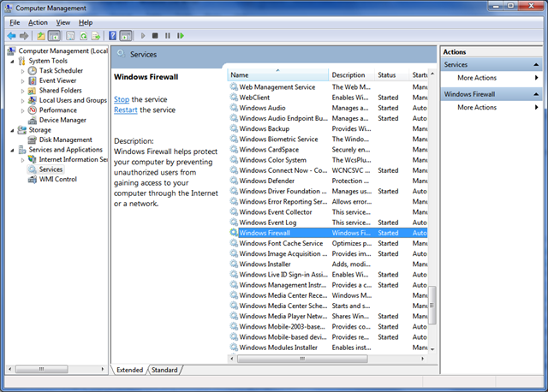548x392 pixels.
Task: Click the WMI Control icon
Action: (33, 179)
